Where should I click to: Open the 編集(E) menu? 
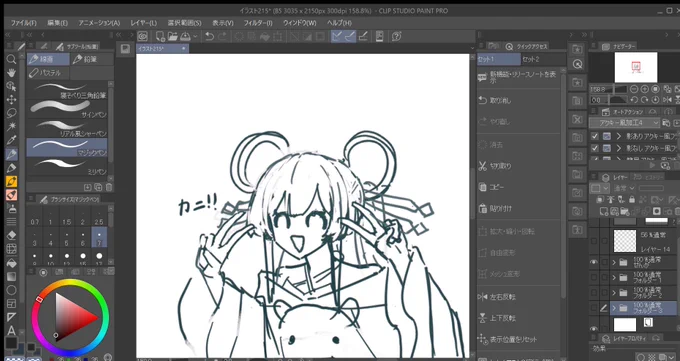[58, 23]
